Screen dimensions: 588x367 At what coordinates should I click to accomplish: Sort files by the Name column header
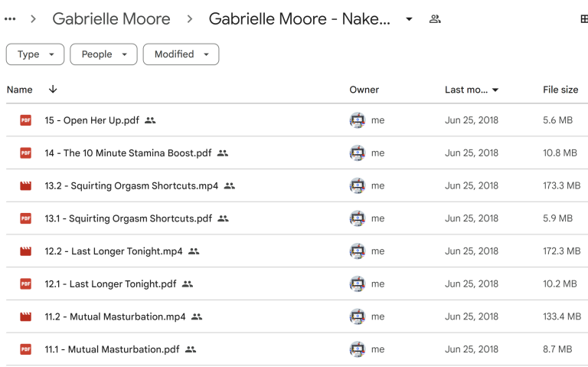point(20,90)
